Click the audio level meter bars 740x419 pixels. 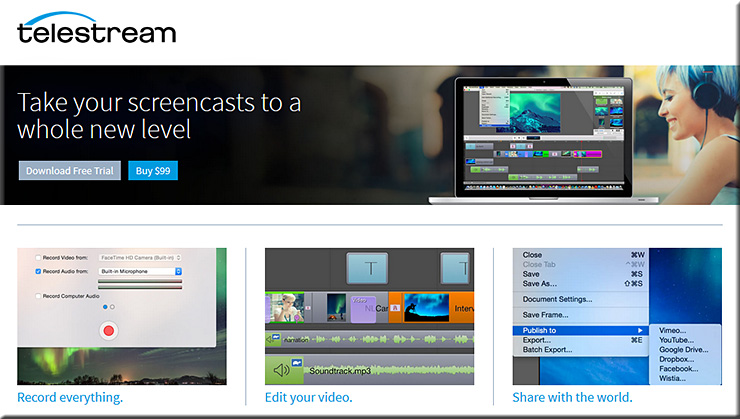(x=140, y=284)
